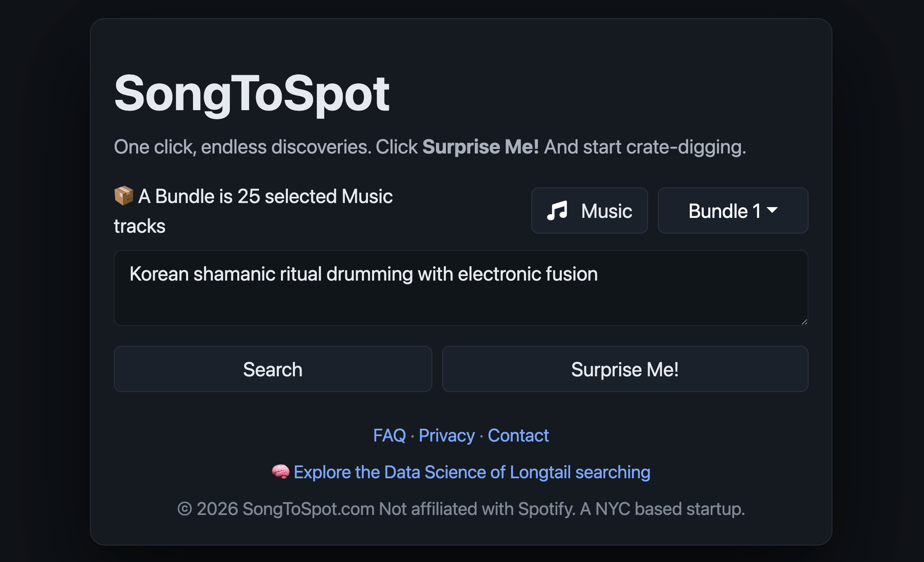
Task: Click the SongToSpot heading title
Action: pos(252,94)
